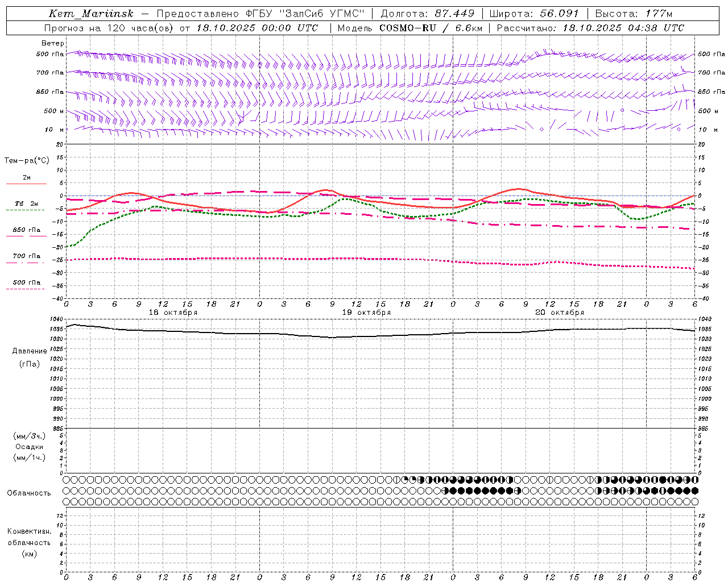The width and height of the screenshot is (728, 582).
Task: Click the (мм/1ч.) precipitation unit label
Action: point(30,458)
